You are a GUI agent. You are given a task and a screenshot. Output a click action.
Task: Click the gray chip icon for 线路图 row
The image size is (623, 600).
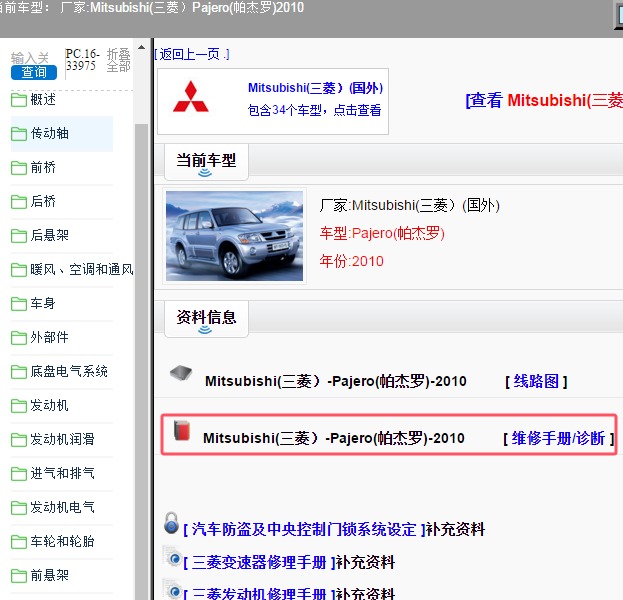(x=181, y=373)
